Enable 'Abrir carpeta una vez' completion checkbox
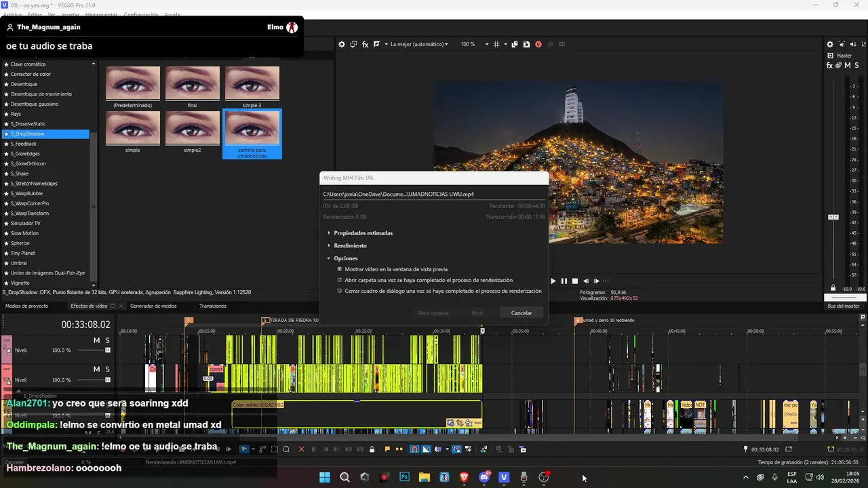The image size is (868, 488). [340, 280]
